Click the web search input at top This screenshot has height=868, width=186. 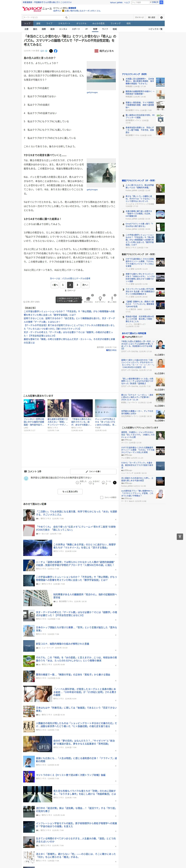[140, 2]
